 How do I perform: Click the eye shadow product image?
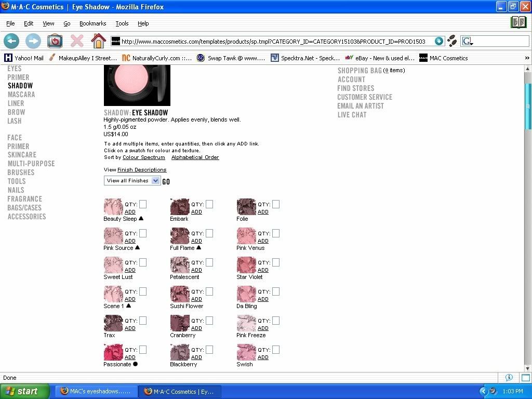point(137,85)
